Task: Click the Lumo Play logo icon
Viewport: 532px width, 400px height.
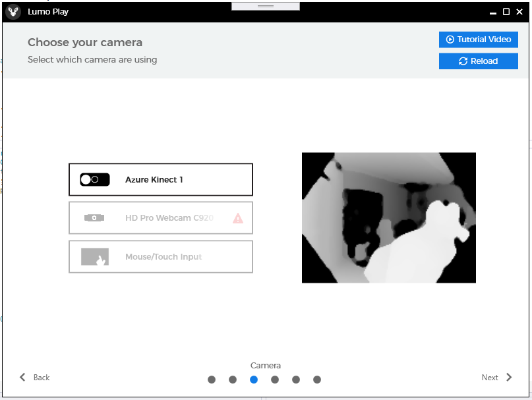Action: click(x=13, y=12)
